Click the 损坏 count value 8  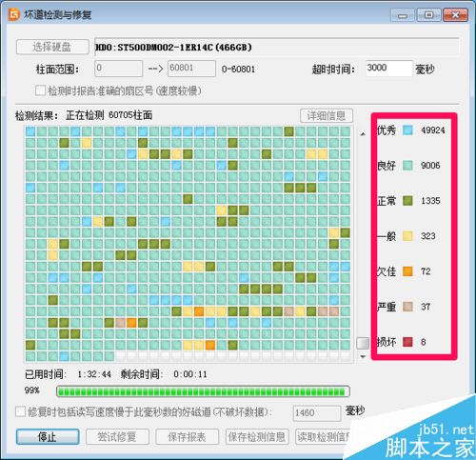pos(423,342)
